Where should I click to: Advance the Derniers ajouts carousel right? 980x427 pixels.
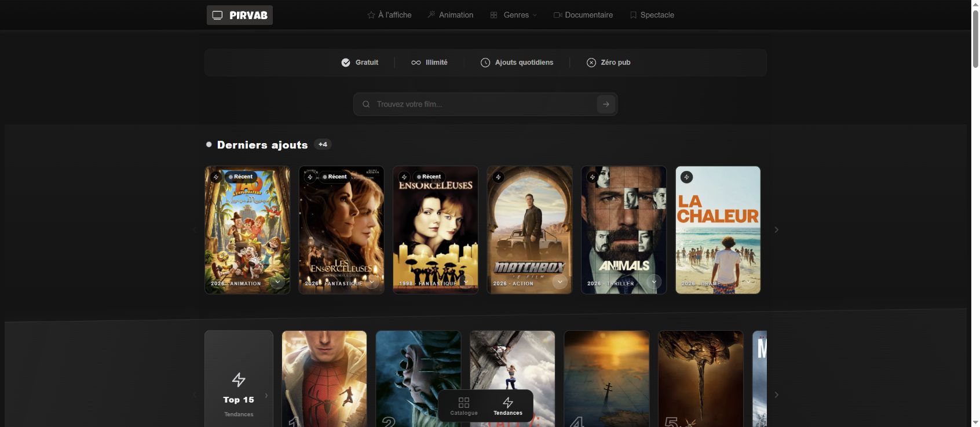(776, 230)
